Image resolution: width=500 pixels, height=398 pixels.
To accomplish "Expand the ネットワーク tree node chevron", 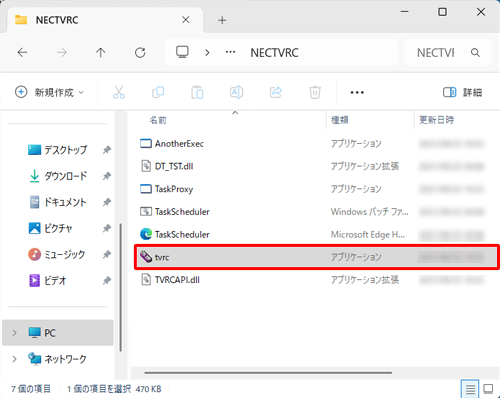I will (x=14, y=359).
